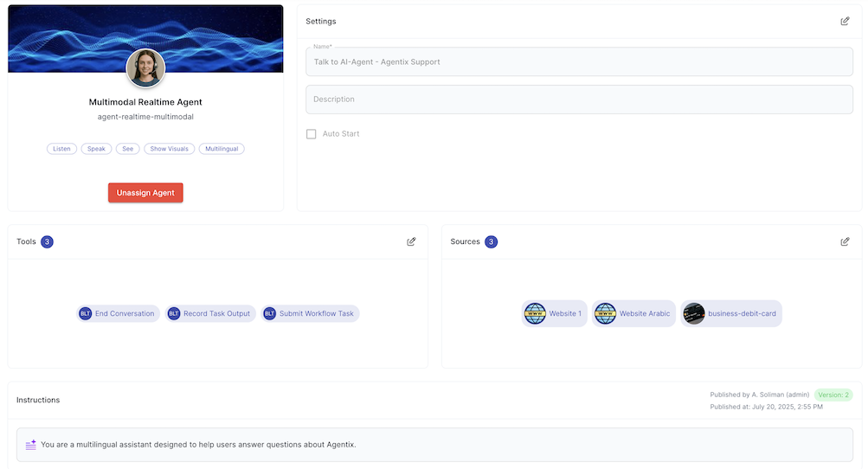Image resolution: width=868 pixels, height=469 pixels.
Task: Click the Settings panel heading
Action: coord(321,21)
